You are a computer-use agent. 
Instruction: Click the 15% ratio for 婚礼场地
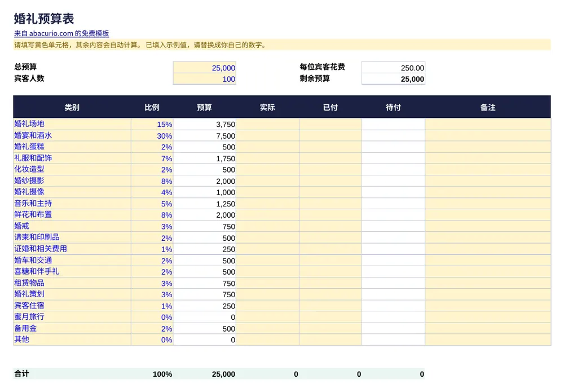coord(152,124)
